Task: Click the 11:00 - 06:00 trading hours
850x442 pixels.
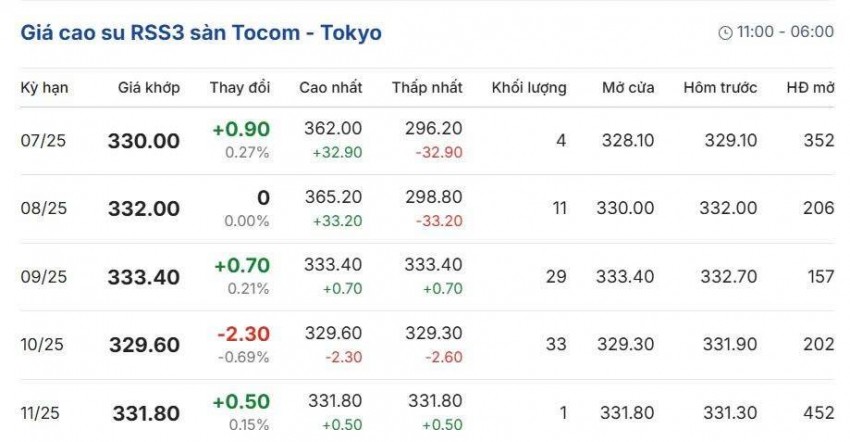Action: point(785,32)
